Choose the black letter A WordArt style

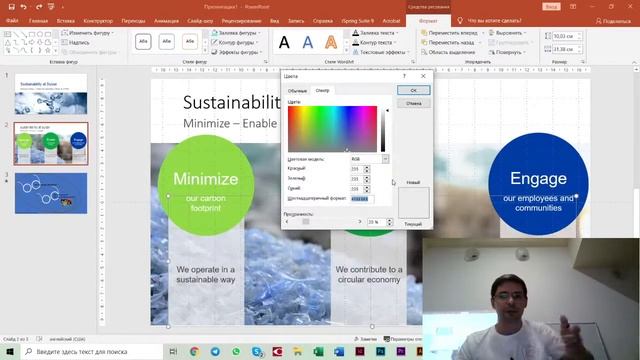(x=284, y=42)
